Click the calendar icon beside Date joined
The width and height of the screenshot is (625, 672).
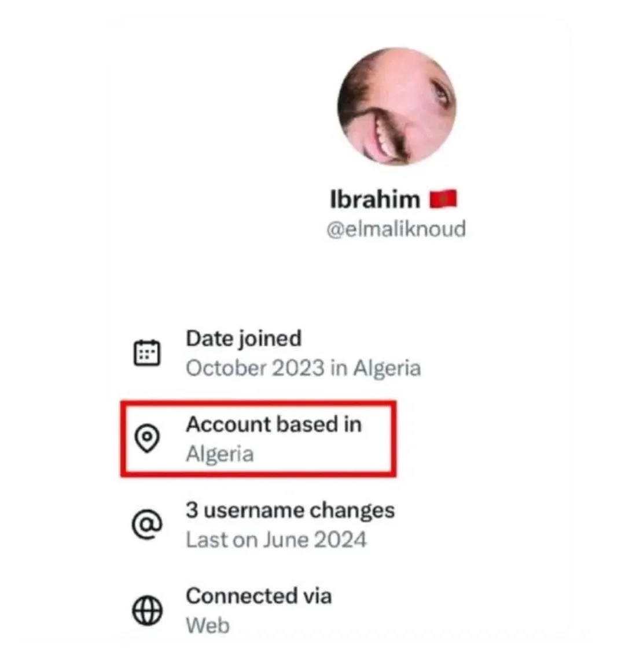pos(147,353)
